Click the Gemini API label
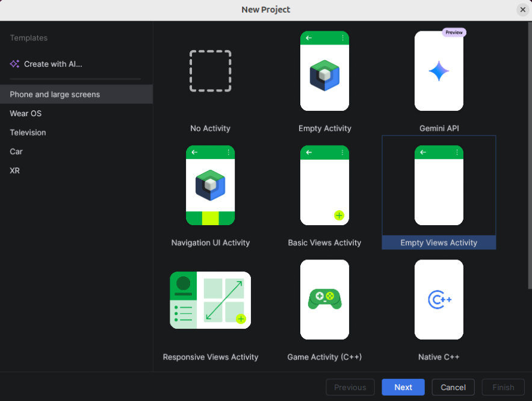 439,128
